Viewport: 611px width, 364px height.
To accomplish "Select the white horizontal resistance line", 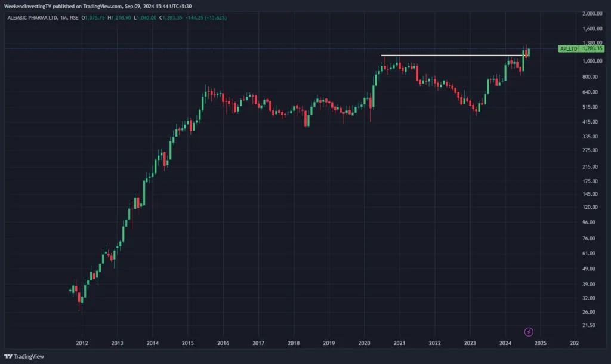I will [x=453, y=55].
